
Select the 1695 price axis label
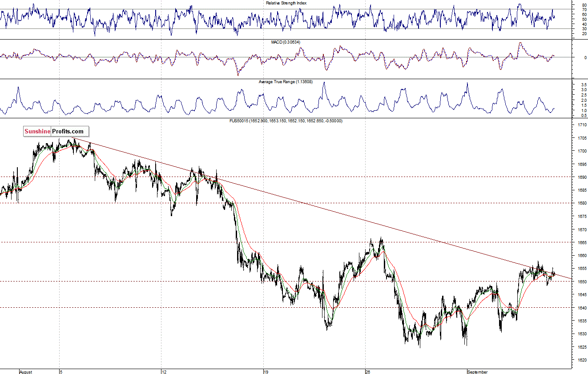[x=581, y=165]
